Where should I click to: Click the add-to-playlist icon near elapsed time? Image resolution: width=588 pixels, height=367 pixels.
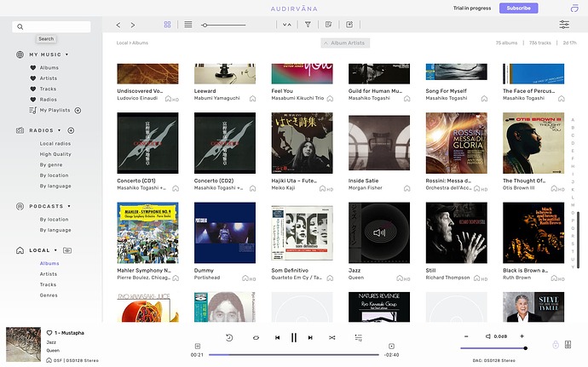[x=198, y=346]
